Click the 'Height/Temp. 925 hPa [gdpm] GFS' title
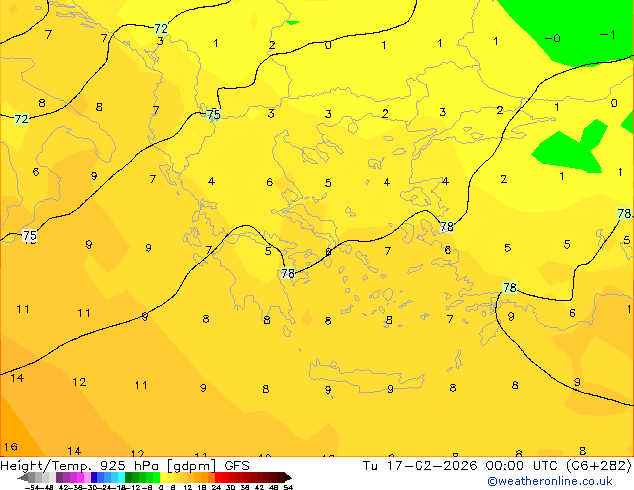The width and height of the screenshot is (634, 490). tap(125, 465)
